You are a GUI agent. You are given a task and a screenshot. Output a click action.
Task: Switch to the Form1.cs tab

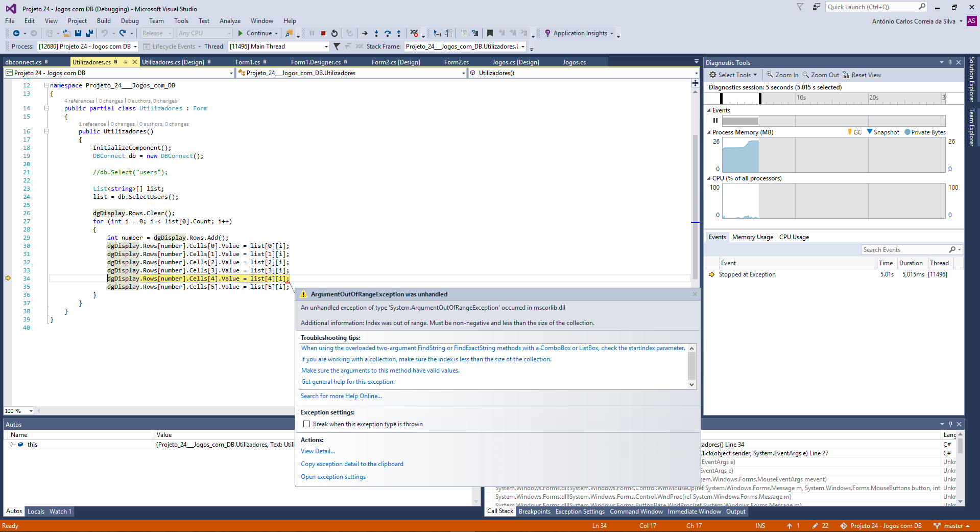[248, 62]
